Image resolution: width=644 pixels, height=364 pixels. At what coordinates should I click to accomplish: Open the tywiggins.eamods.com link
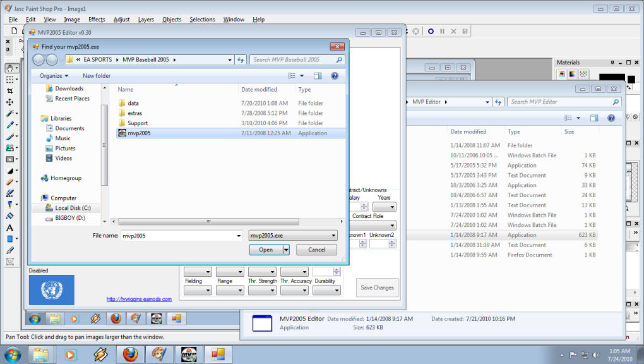[x=139, y=299]
